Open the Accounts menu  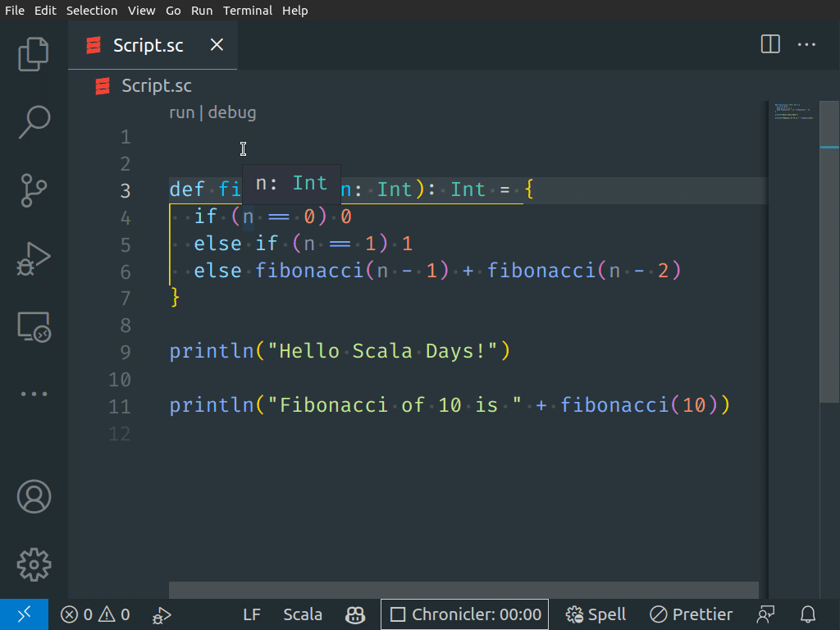[x=34, y=496]
